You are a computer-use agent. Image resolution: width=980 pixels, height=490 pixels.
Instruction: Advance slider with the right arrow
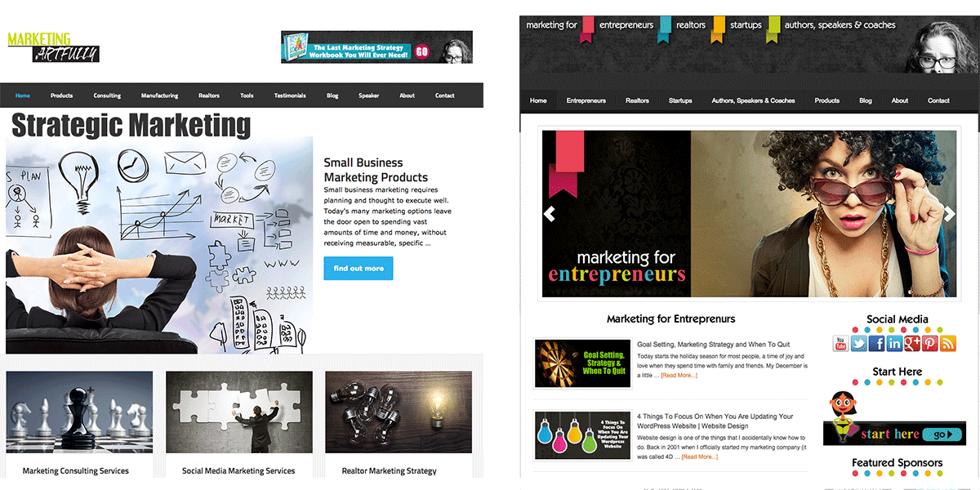(x=949, y=214)
